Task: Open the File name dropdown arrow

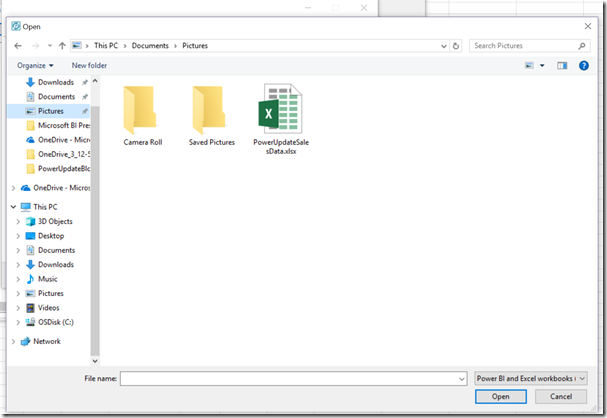Action: click(462, 379)
